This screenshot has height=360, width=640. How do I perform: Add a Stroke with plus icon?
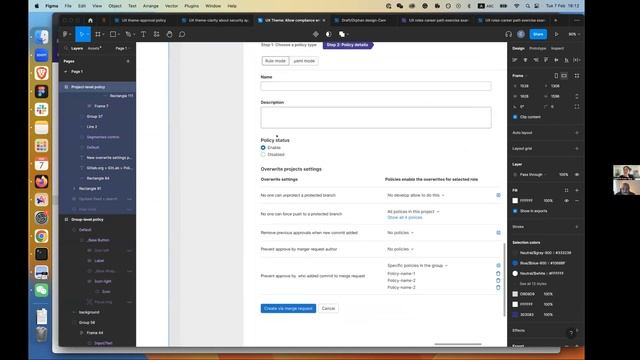[577, 227]
